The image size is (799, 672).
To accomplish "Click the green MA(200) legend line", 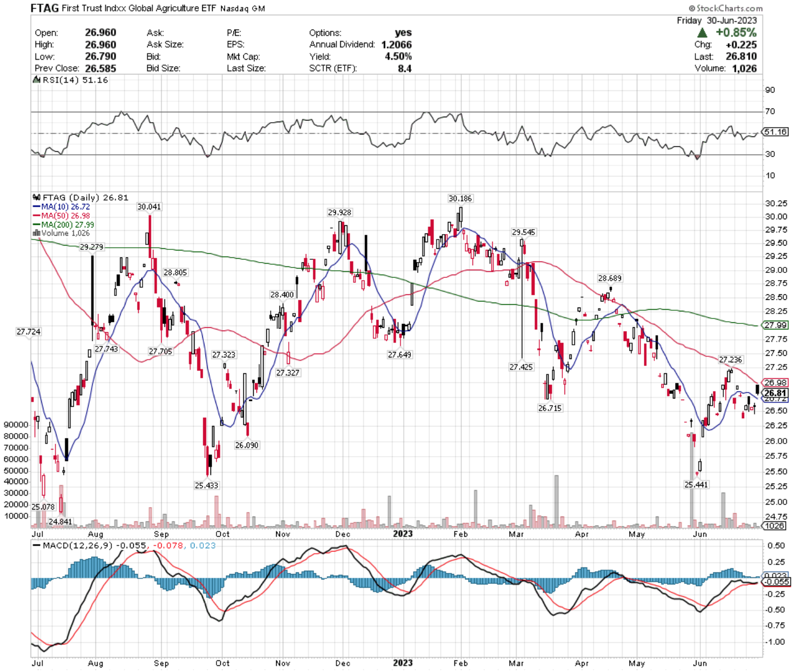I will (37, 225).
